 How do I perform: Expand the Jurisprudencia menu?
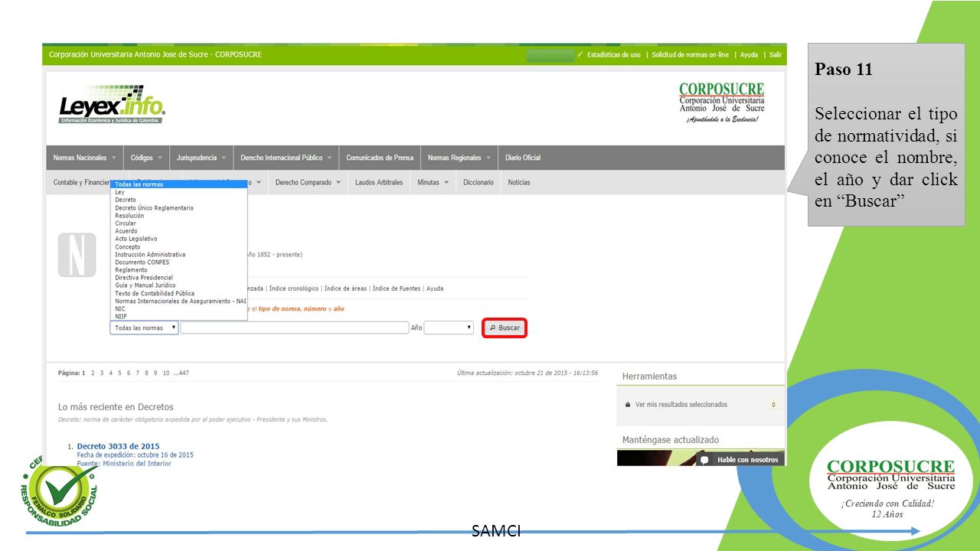click(201, 158)
